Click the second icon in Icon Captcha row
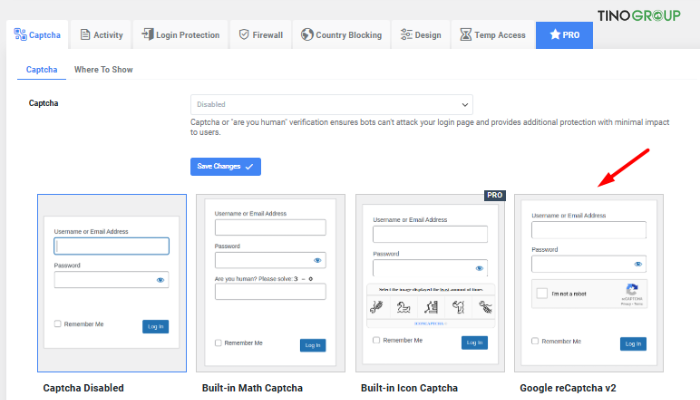 point(404,307)
